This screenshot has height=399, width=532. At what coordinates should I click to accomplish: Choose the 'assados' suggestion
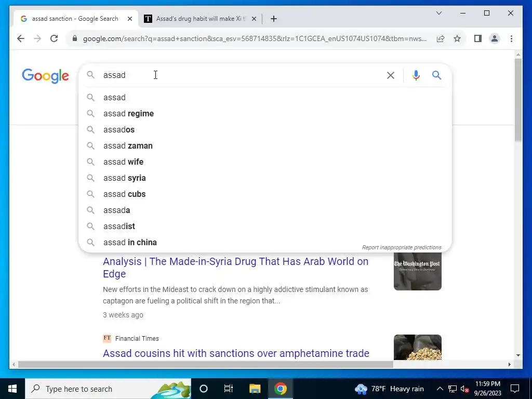click(x=265, y=129)
